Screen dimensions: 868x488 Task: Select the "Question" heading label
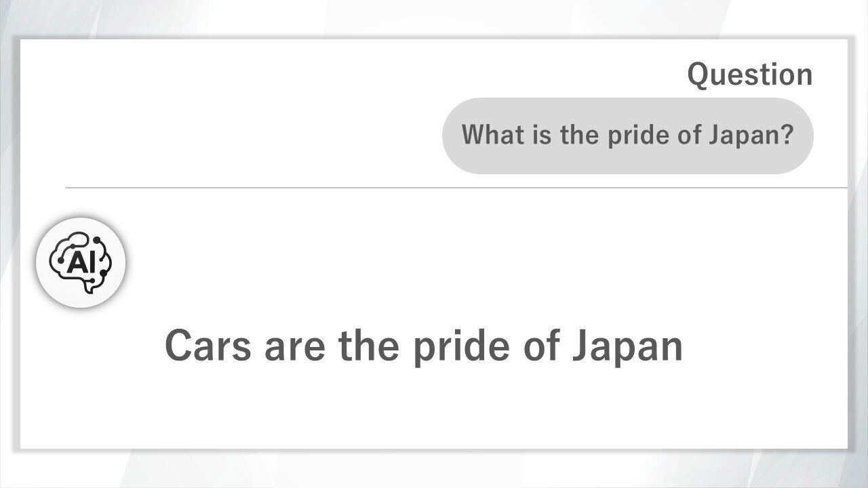749,75
